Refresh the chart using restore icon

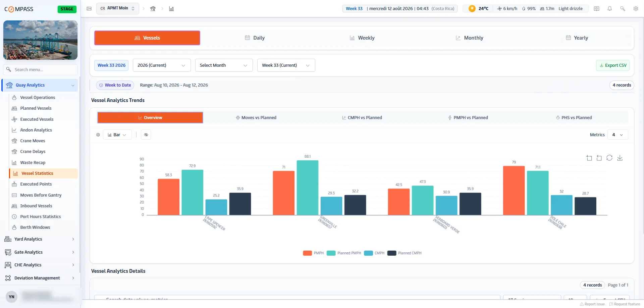point(609,158)
